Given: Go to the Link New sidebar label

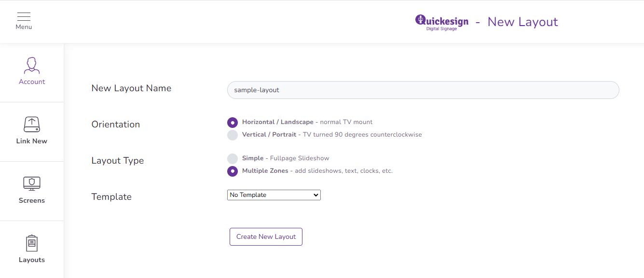Looking at the screenshot, I should tap(32, 141).
